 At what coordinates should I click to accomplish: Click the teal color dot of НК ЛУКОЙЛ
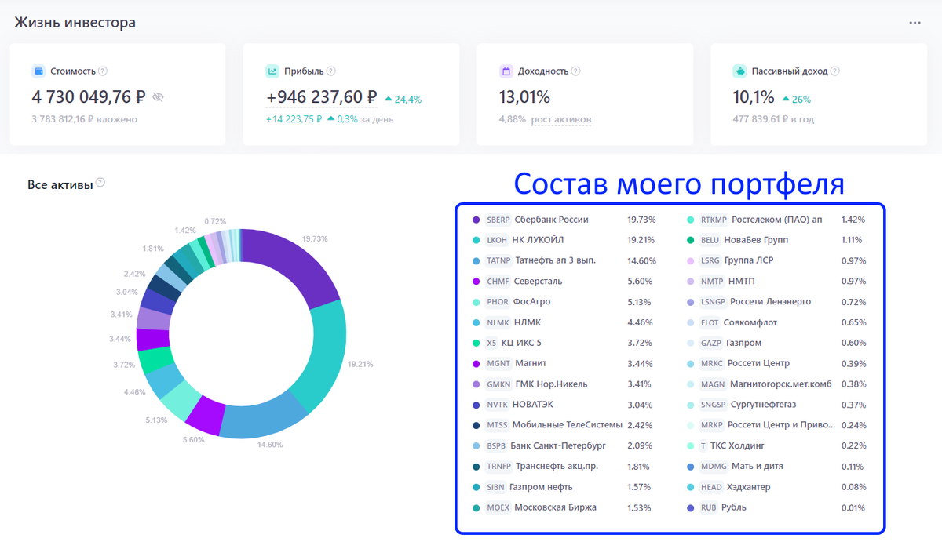[x=476, y=240]
